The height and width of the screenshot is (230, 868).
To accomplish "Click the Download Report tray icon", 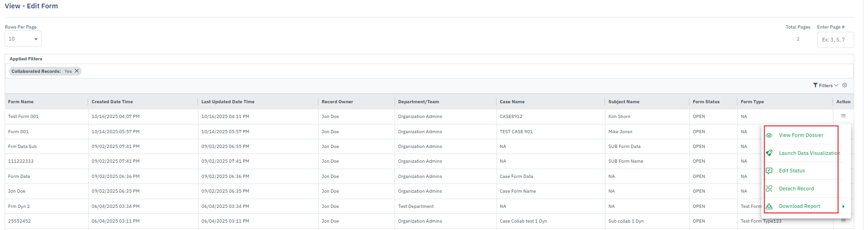I will pos(769,206).
